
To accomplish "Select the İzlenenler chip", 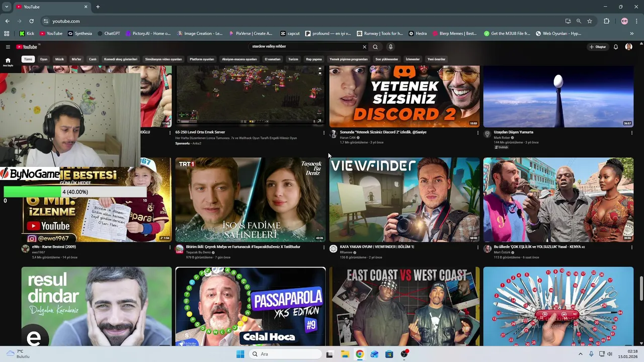I will tap(413, 59).
